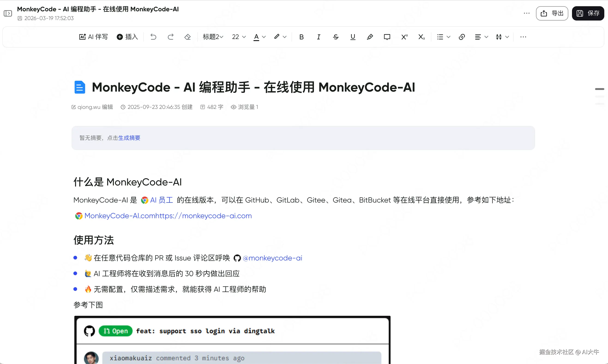Click the 保存 save button

pyautogui.click(x=588, y=13)
